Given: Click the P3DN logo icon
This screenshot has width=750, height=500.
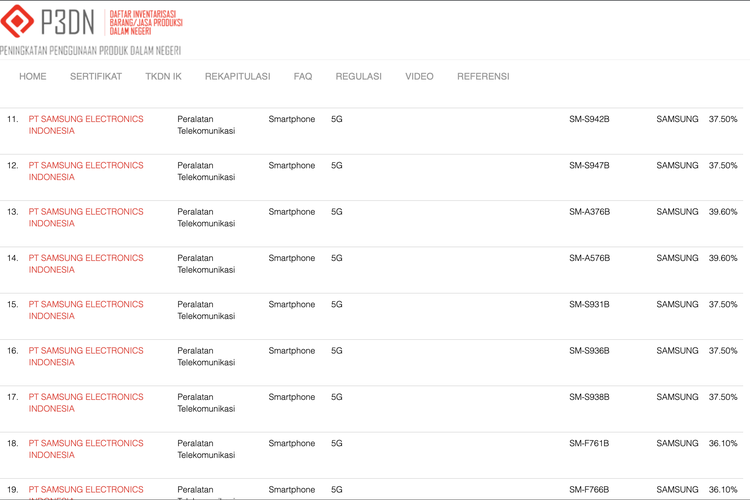Looking at the screenshot, I should (x=18, y=20).
